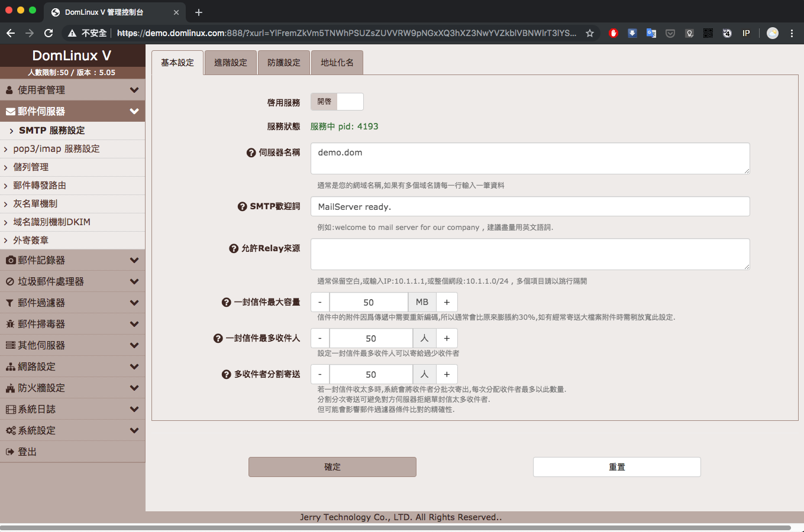Expand the 垃圾郵件處理器 chevron

click(134, 282)
